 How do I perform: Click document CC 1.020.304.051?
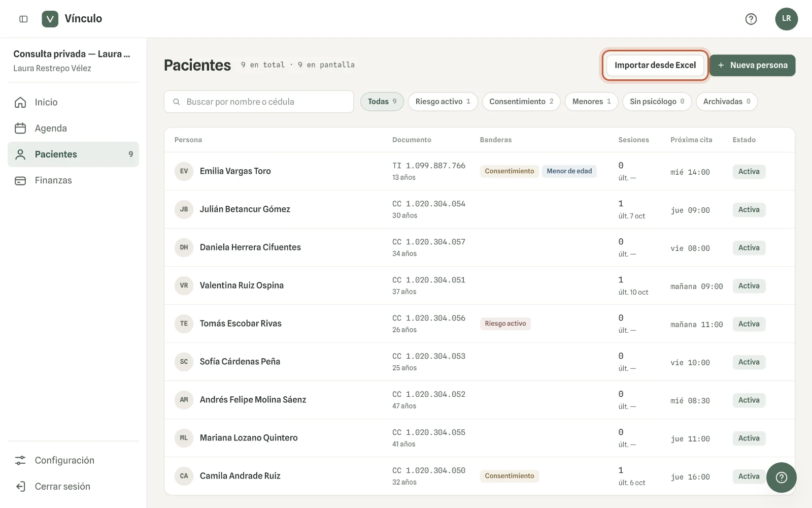(428, 280)
